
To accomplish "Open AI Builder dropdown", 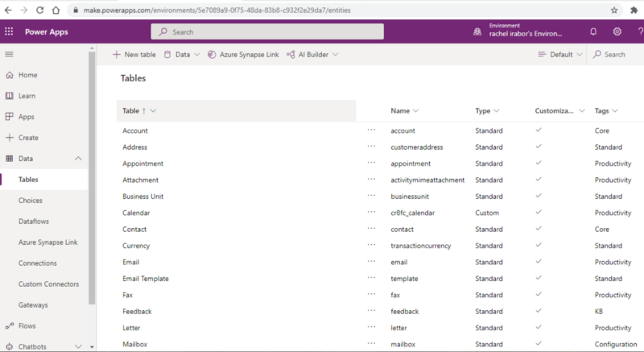I will pyautogui.click(x=312, y=54).
